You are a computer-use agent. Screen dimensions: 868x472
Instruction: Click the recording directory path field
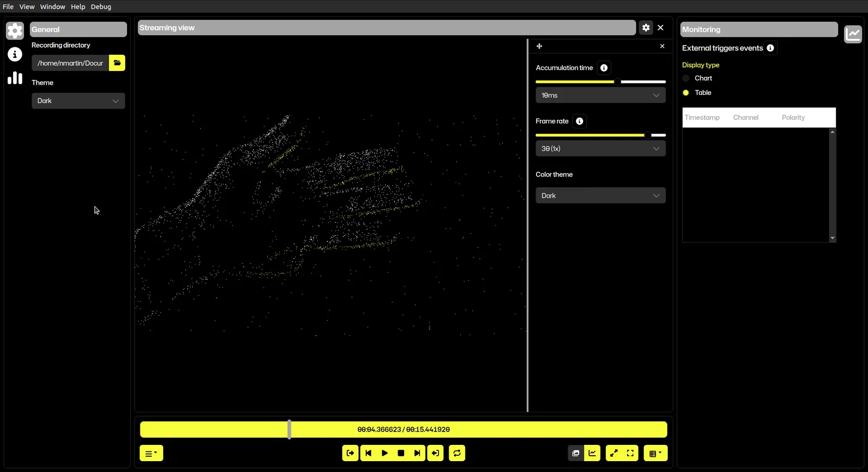coord(71,63)
